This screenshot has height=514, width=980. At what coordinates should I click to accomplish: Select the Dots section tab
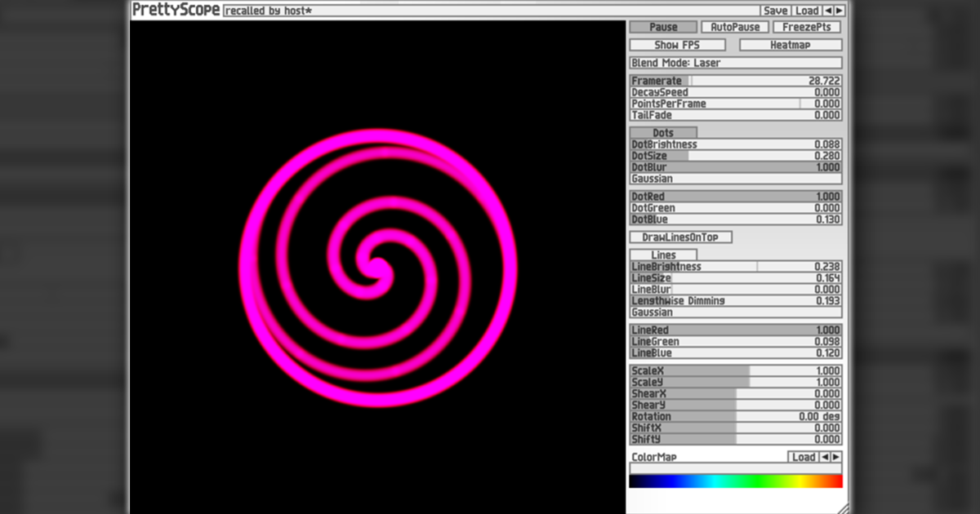(663, 133)
